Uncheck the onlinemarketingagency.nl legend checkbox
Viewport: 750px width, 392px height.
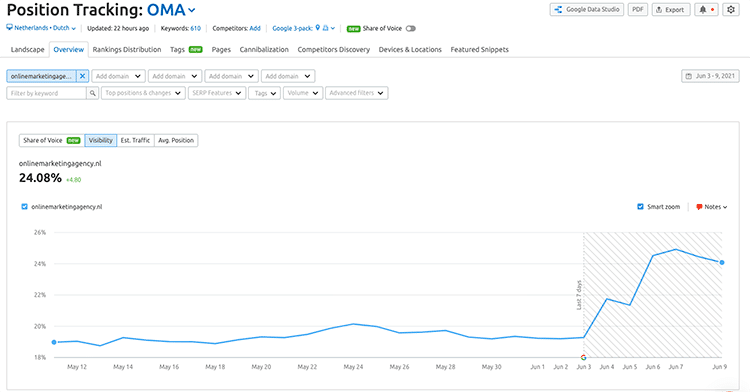[24, 207]
